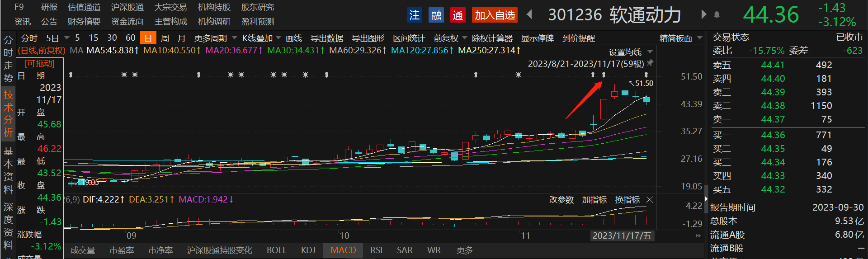868x259 pixels.
Task: Switch to the BOLL indicator tab
Action: [x=277, y=250]
